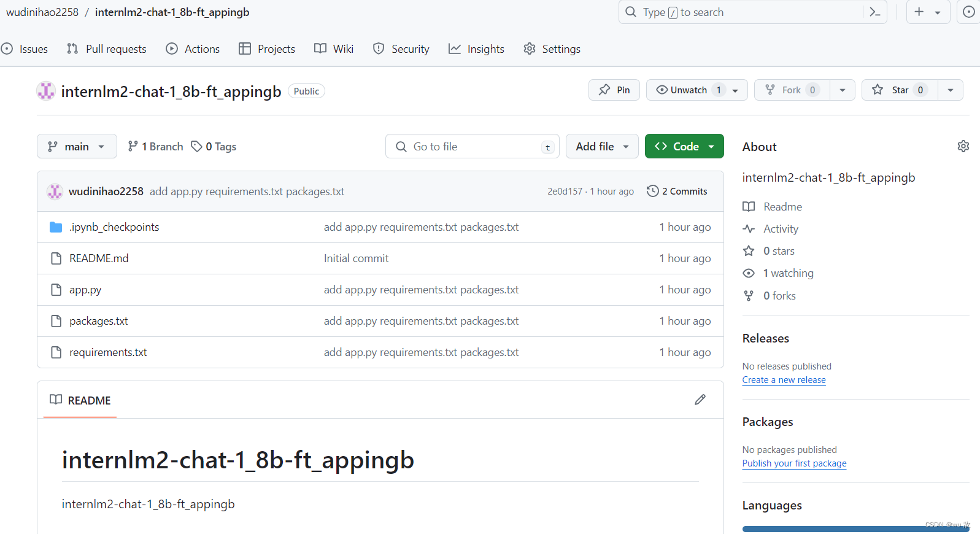
Task: Click Create a new release
Action: 784,380
